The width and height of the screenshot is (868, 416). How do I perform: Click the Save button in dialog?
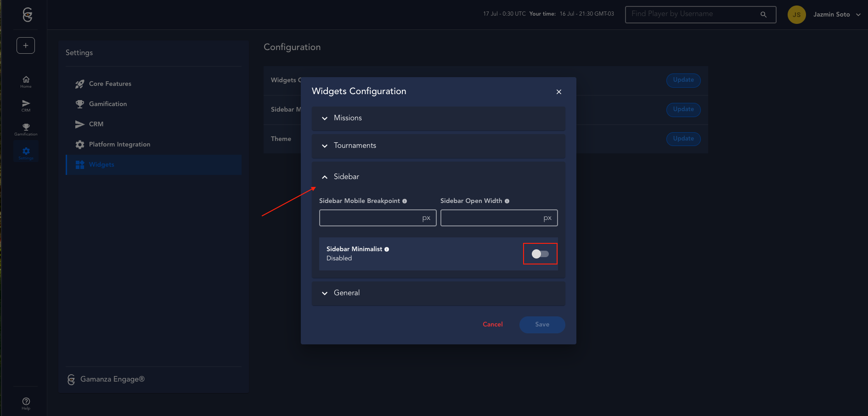[x=542, y=325]
